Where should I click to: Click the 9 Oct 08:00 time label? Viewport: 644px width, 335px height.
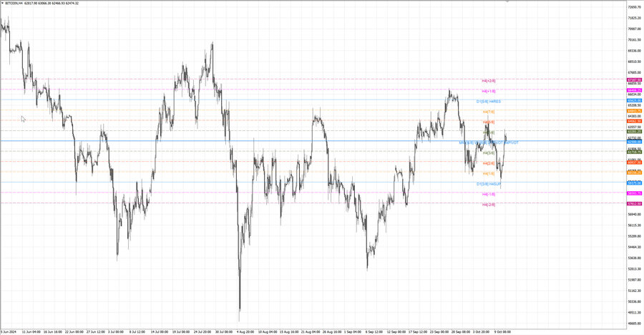[503, 331]
